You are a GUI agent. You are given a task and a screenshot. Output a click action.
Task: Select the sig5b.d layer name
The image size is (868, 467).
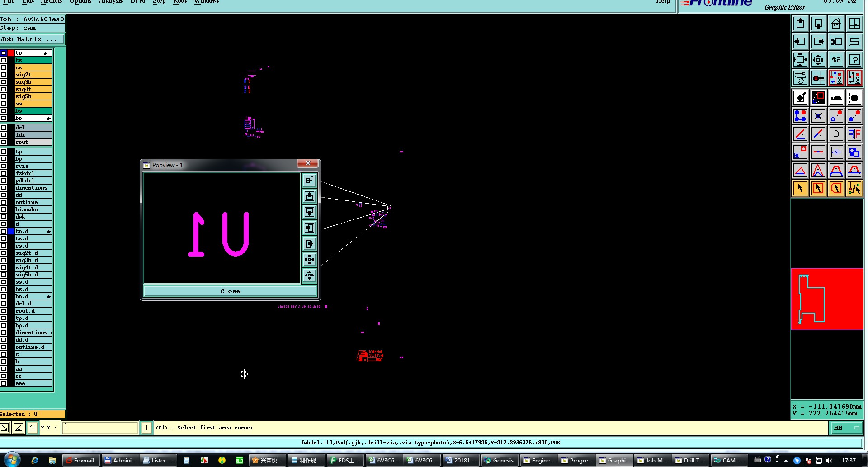(x=33, y=275)
